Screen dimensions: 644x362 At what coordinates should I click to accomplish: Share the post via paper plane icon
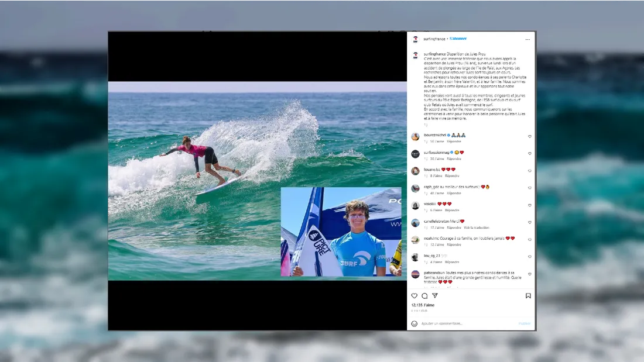point(434,296)
